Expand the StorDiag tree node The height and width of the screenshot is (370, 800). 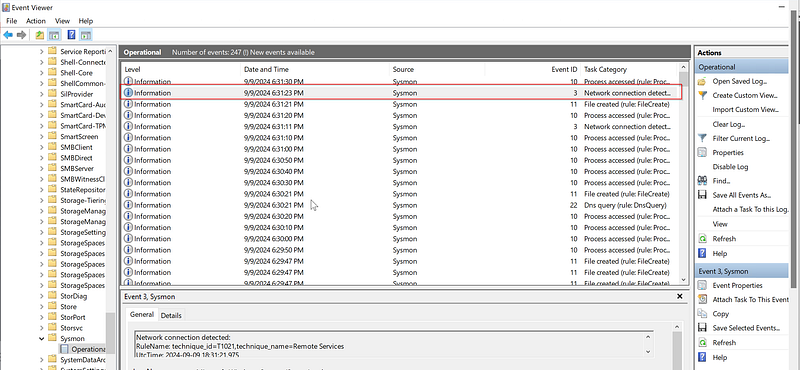coord(42,296)
